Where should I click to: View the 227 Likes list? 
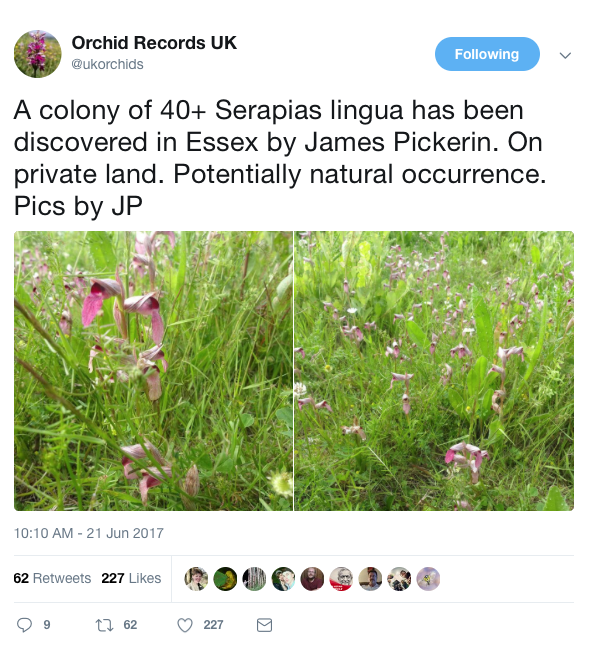131,578
